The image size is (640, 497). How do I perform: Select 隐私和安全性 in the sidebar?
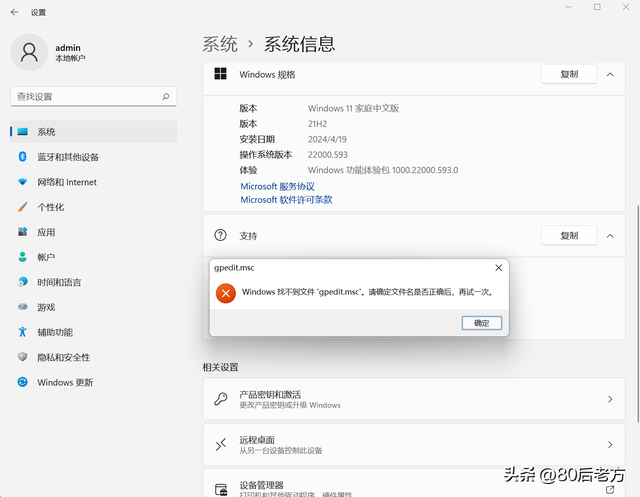click(x=94, y=357)
